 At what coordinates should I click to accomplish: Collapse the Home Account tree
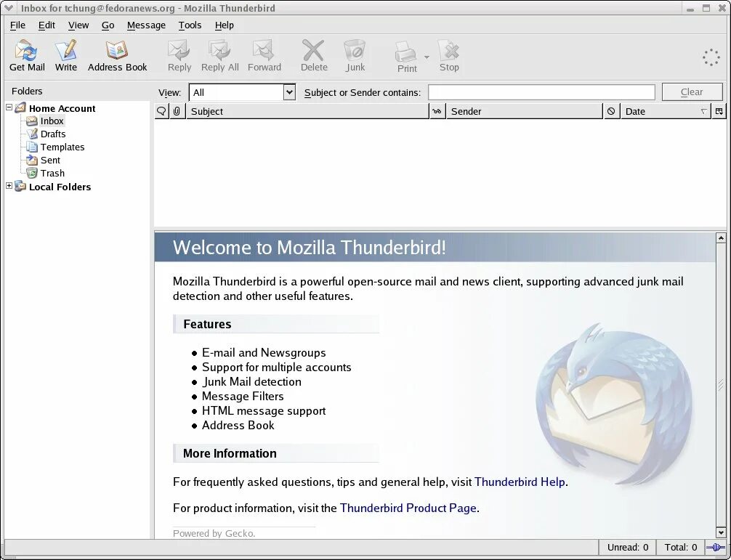(9, 107)
